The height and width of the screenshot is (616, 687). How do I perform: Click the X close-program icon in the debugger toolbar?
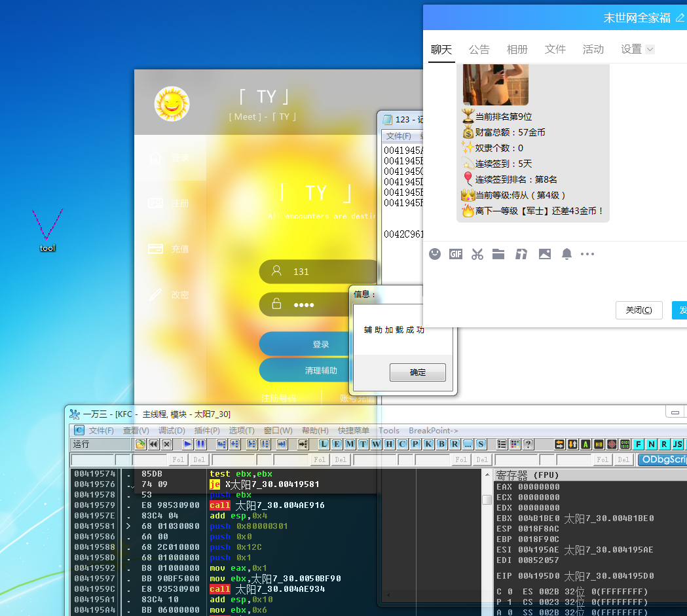166,444
